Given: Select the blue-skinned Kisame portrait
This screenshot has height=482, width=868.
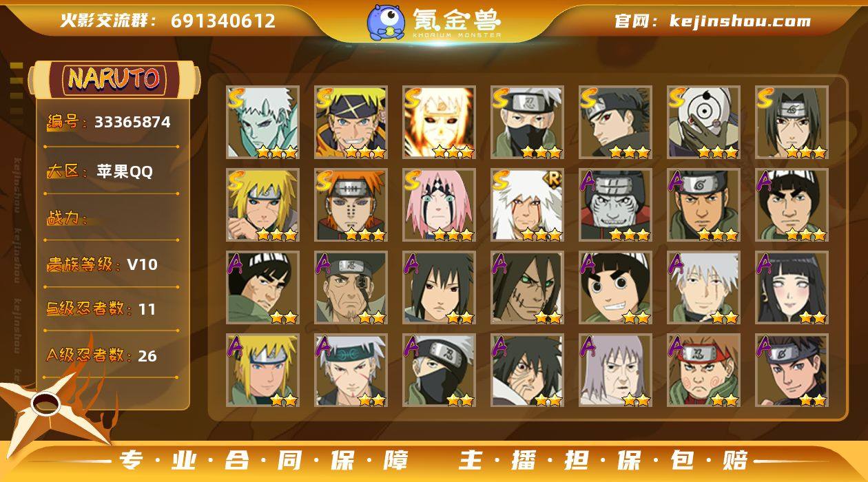Looking at the screenshot, I should (615, 205).
